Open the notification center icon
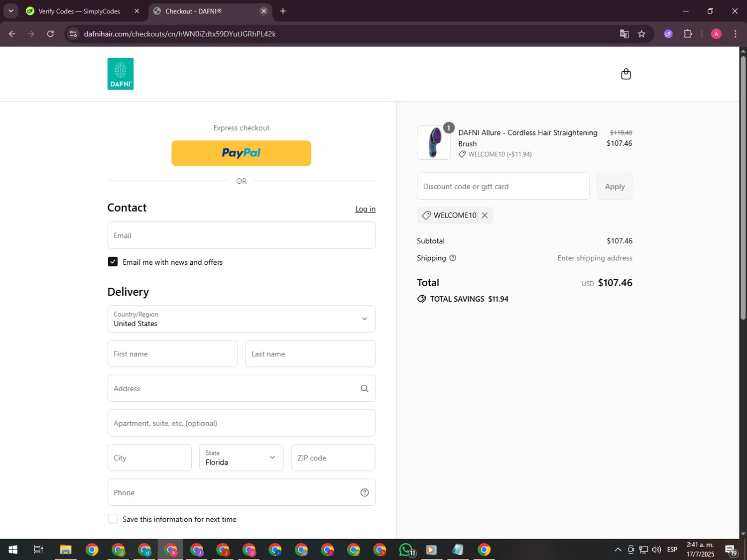 pyautogui.click(x=731, y=550)
